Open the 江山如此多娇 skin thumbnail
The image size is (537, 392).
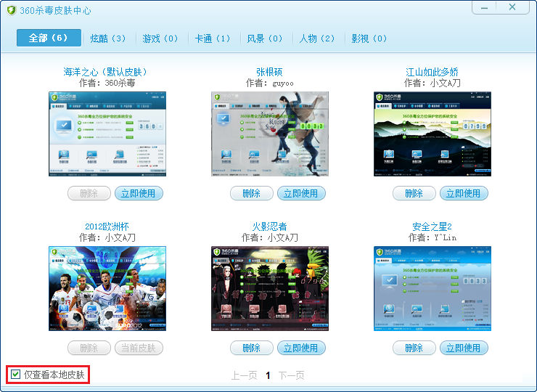[x=432, y=134]
